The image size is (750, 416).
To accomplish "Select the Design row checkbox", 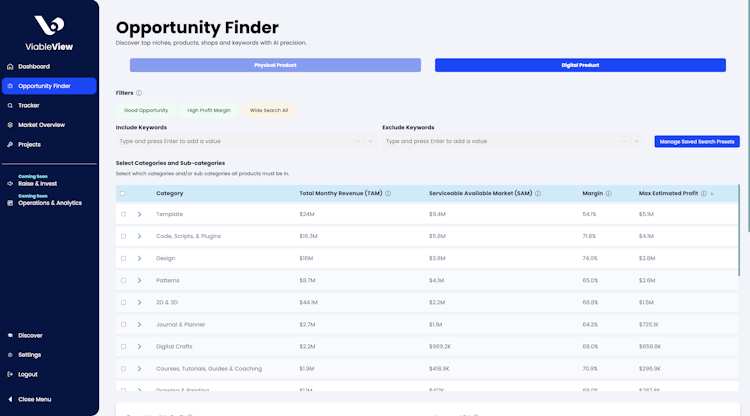I will pyautogui.click(x=123, y=258).
